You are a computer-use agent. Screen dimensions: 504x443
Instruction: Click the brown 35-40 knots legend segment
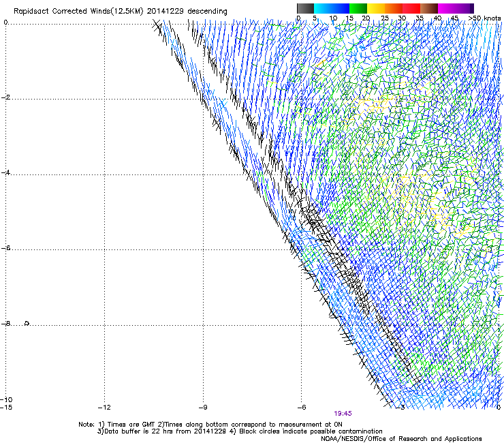tap(429, 8)
